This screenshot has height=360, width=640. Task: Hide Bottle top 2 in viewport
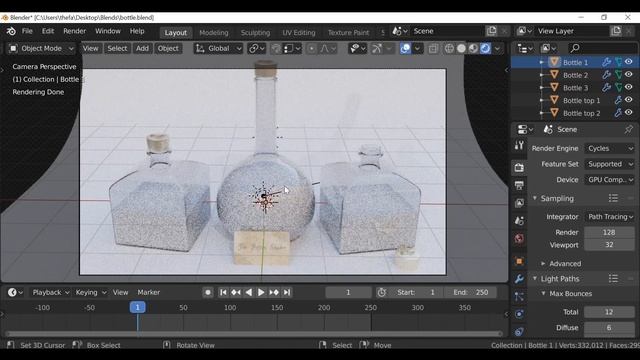(629, 112)
